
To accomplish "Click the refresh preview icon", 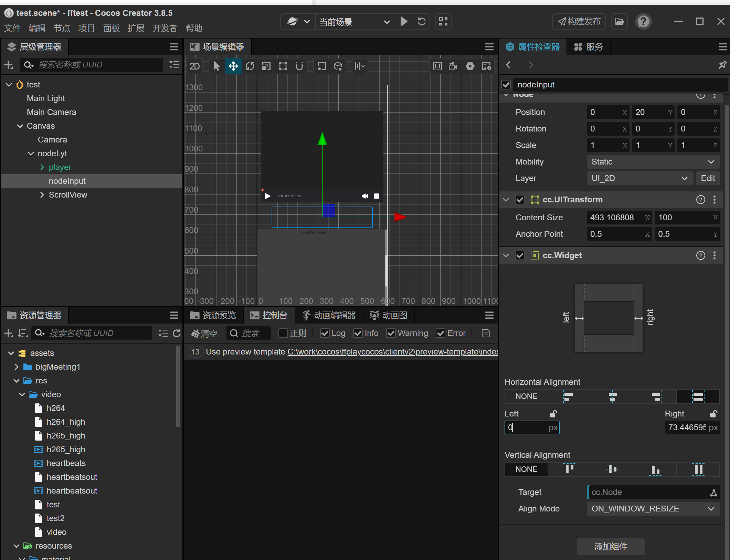I will 422,22.
